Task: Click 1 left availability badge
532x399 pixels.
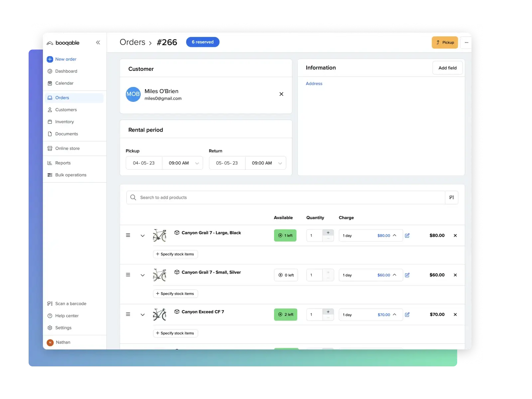Action: click(x=285, y=235)
